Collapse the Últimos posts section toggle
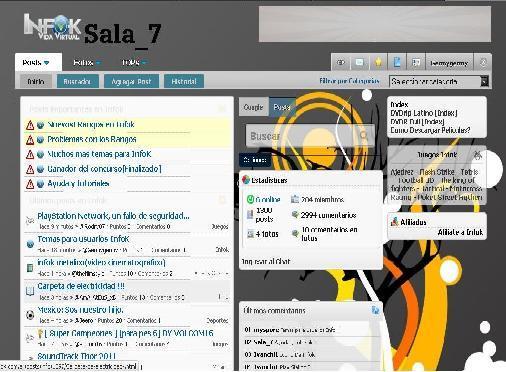506x372 pixels. click(x=222, y=200)
